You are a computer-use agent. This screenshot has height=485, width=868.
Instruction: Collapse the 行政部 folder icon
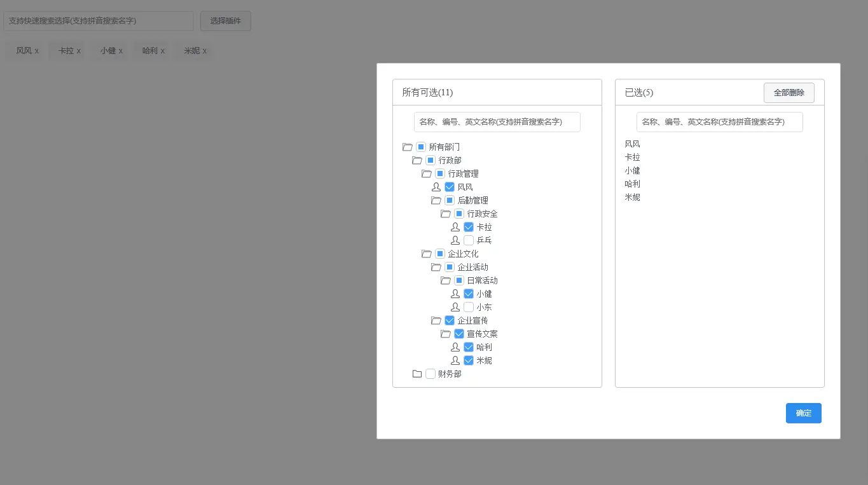pyautogui.click(x=417, y=160)
